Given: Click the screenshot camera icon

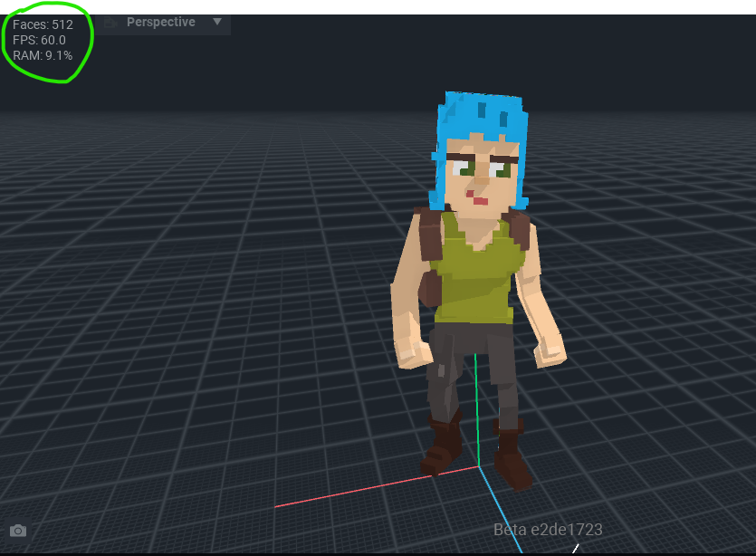Looking at the screenshot, I should [18, 530].
